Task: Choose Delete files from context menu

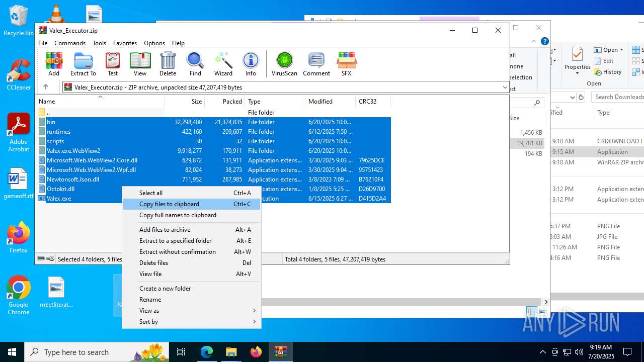Action: click(x=192, y=263)
